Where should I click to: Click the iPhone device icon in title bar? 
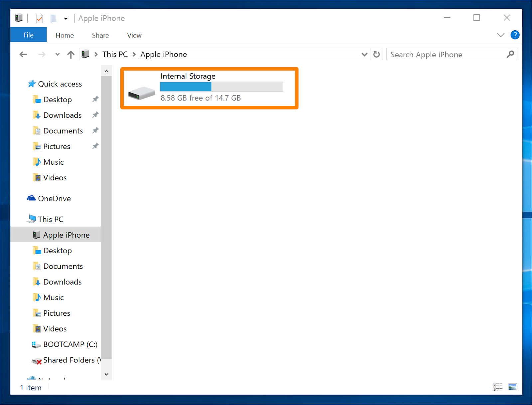[x=19, y=18]
